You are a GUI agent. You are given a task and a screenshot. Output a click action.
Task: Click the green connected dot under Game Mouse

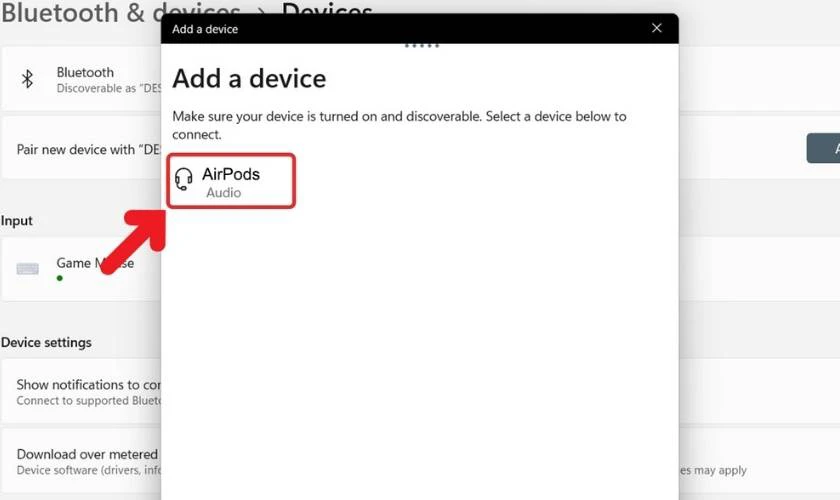point(60,278)
